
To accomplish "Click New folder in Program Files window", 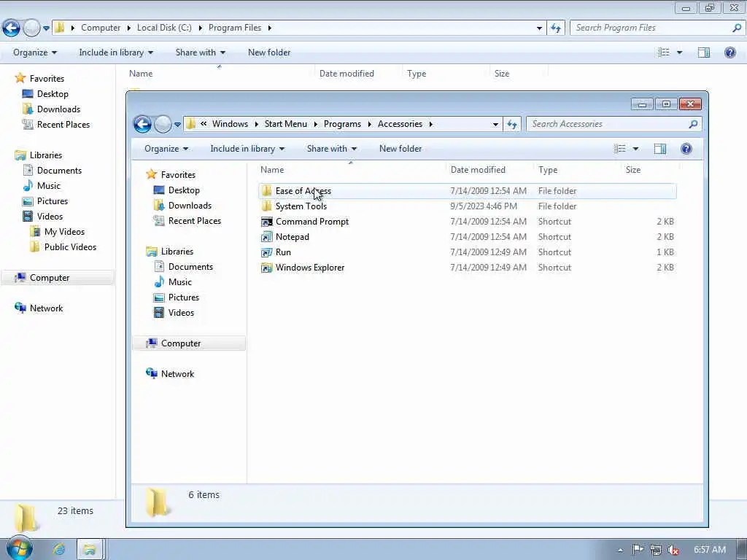I will [x=268, y=52].
